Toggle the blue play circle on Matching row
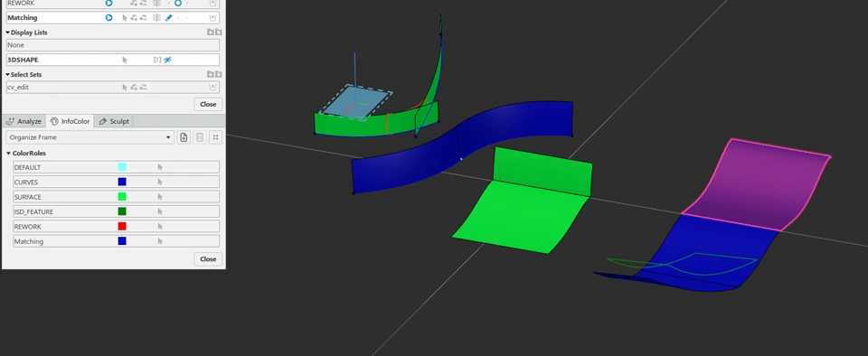 click(109, 18)
